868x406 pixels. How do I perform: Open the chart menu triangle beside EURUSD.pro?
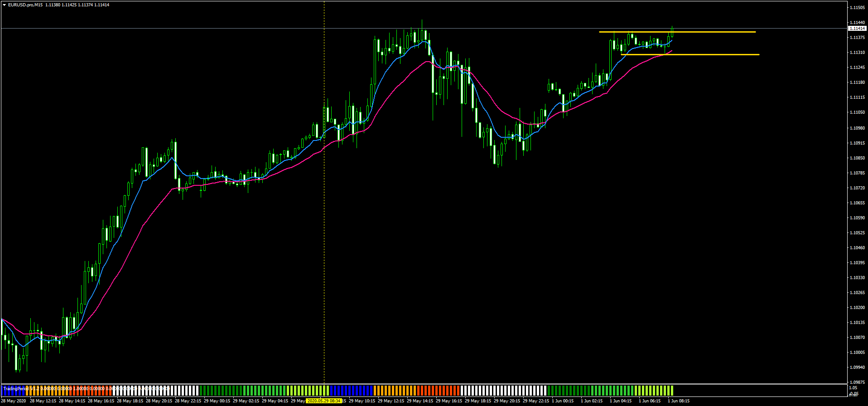[4, 5]
